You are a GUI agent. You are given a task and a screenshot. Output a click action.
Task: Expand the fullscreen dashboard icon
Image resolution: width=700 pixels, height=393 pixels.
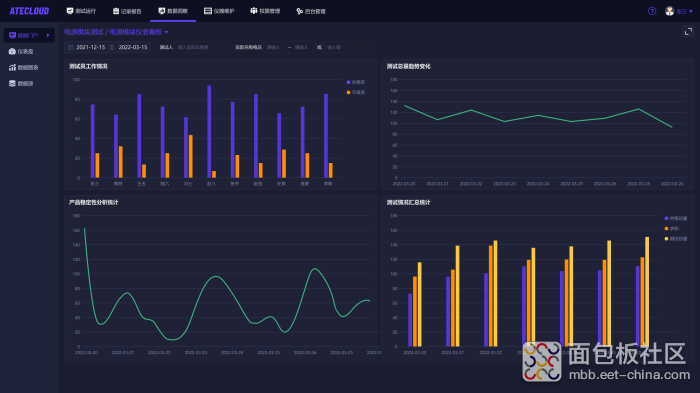tap(688, 31)
